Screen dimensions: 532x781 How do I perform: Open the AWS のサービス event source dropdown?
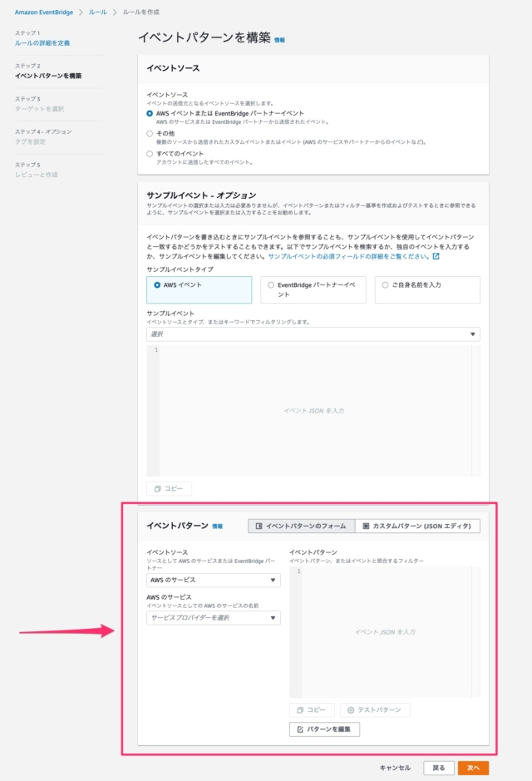click(x=213, y=581)
